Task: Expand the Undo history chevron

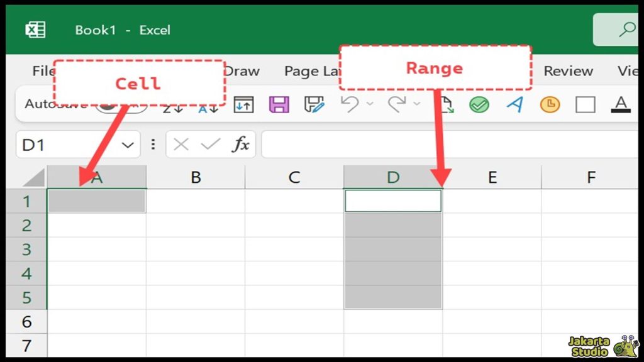Action: pos(369,104)
